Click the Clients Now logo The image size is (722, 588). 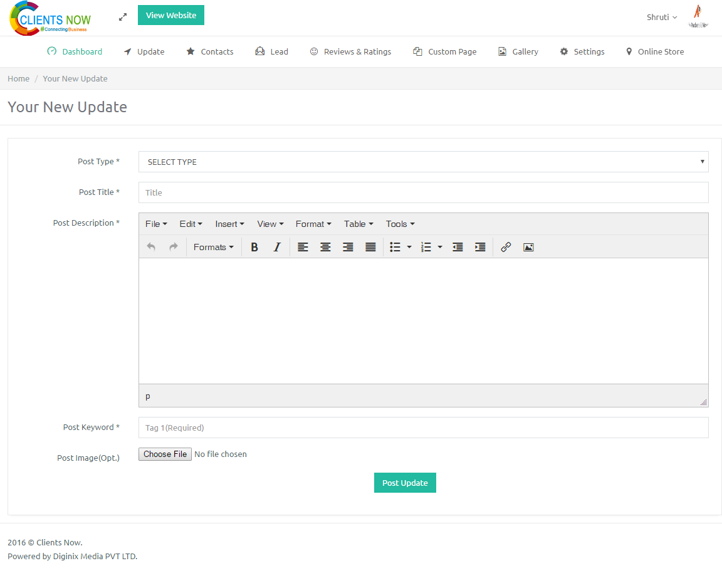[50, 18]
